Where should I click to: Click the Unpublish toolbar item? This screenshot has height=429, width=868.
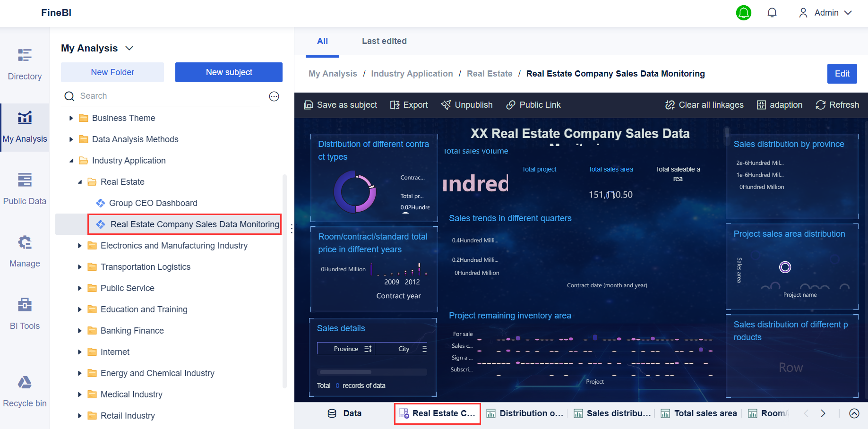tap(467, 104)
